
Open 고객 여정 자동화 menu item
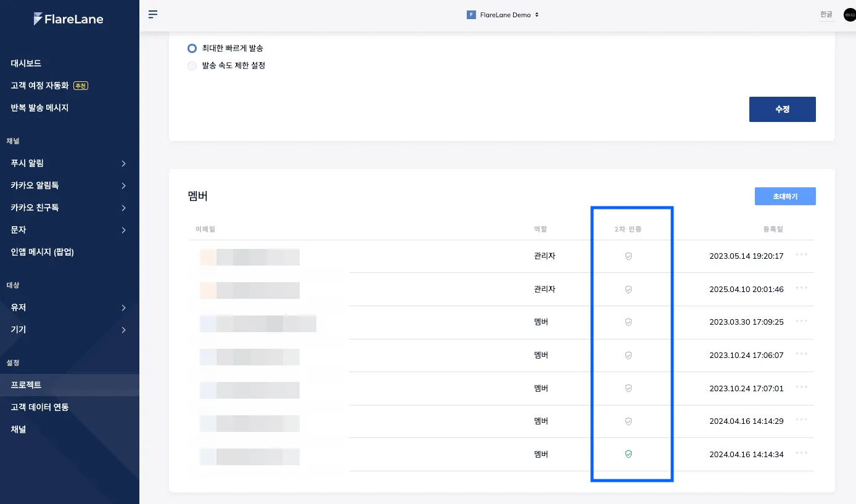coord(39,86)
